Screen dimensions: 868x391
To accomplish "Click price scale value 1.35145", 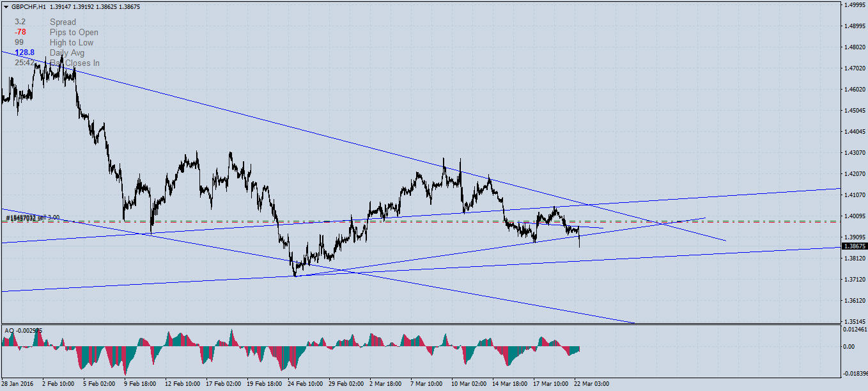I will point(855,322).
